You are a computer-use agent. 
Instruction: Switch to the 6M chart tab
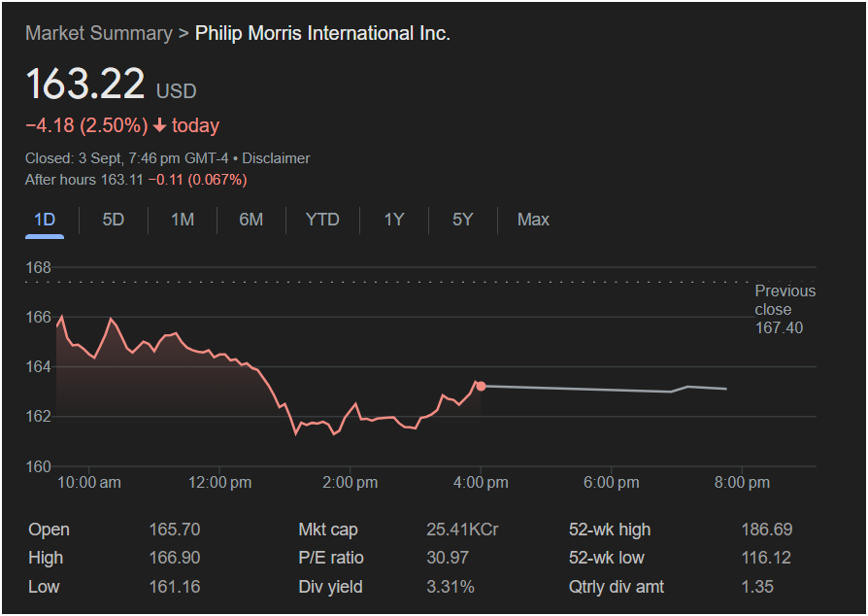coord(250,220)
